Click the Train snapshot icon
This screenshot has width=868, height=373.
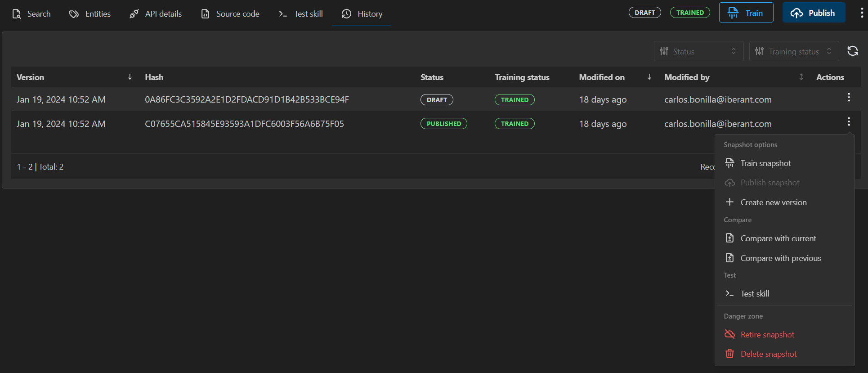click(x=729, y=163)
